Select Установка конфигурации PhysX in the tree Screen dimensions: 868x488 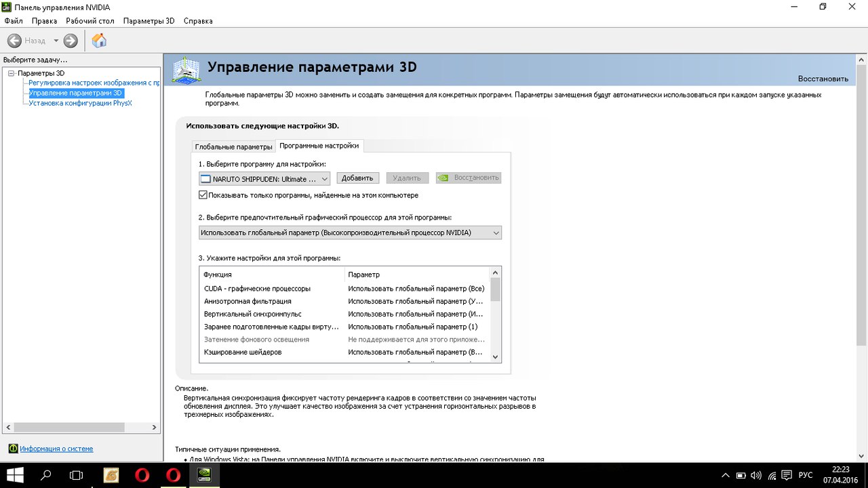pyautogui.click(x=80, y=103)
